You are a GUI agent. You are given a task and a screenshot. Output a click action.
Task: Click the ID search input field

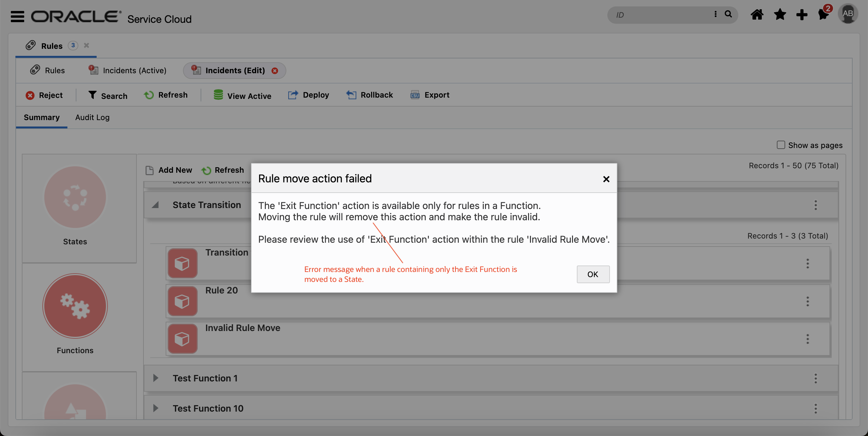656,14
